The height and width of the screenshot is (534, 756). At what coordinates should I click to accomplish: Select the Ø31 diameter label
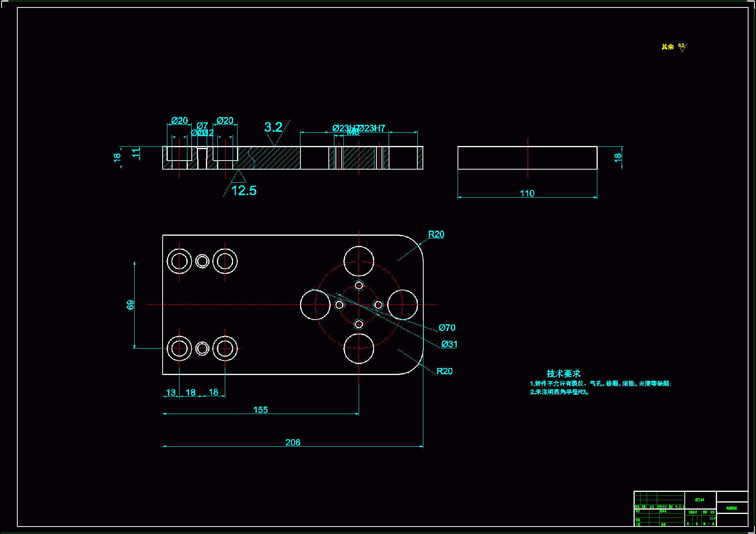(x=449, y=344)
